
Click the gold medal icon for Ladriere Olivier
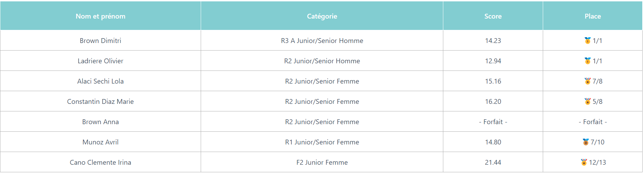[587, 61]
